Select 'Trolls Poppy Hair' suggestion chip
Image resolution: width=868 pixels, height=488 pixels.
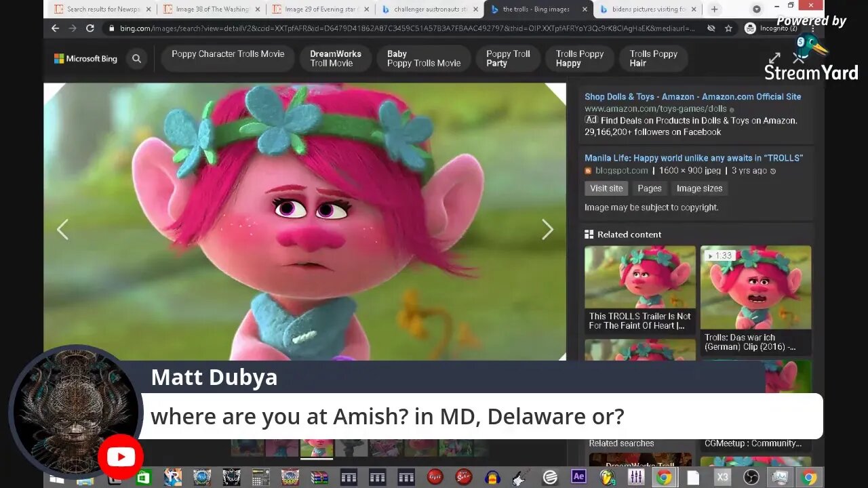pos(654,59)
